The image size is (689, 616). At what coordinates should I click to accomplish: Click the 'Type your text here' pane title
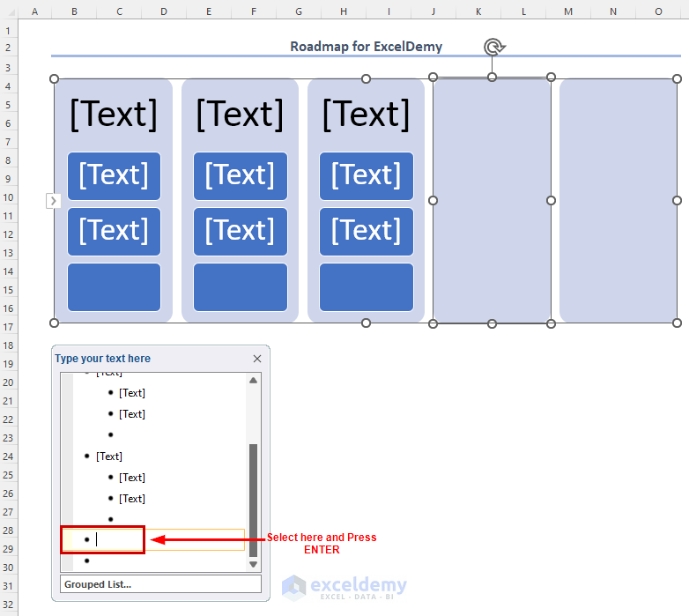click(x=102, y=359)
